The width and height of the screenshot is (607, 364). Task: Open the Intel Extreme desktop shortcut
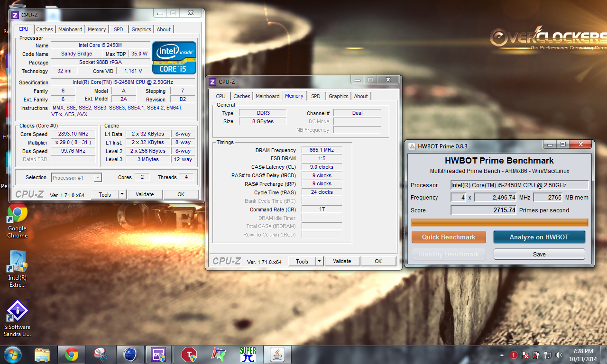point(18,269)
